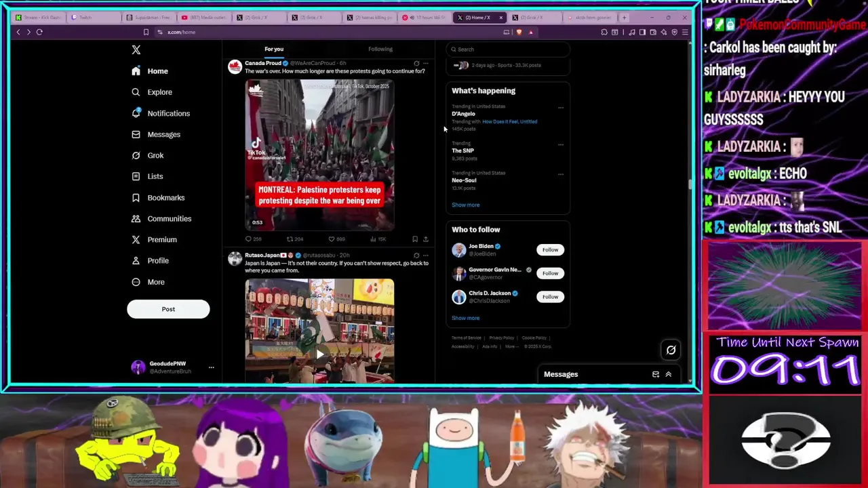The height and width of the screenshot is (488, 868).
Task: Follow Joe Biden
Action: pos(550,249)
